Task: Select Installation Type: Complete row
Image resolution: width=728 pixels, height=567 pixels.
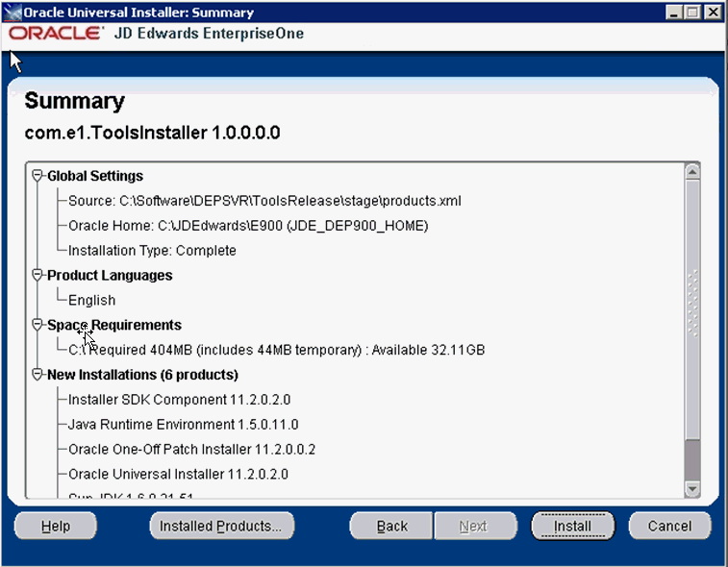Action: [x=152, y=251]
